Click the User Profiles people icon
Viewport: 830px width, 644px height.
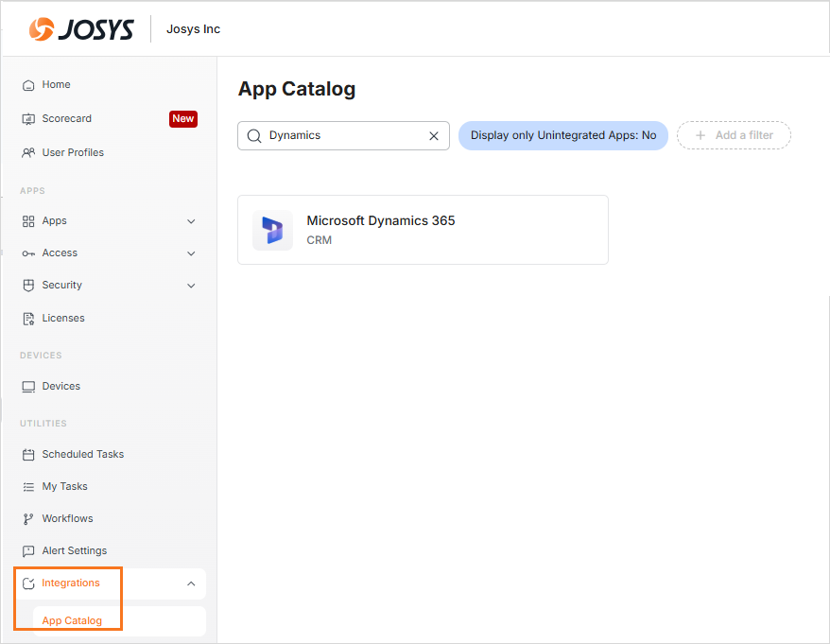[28, 153]
